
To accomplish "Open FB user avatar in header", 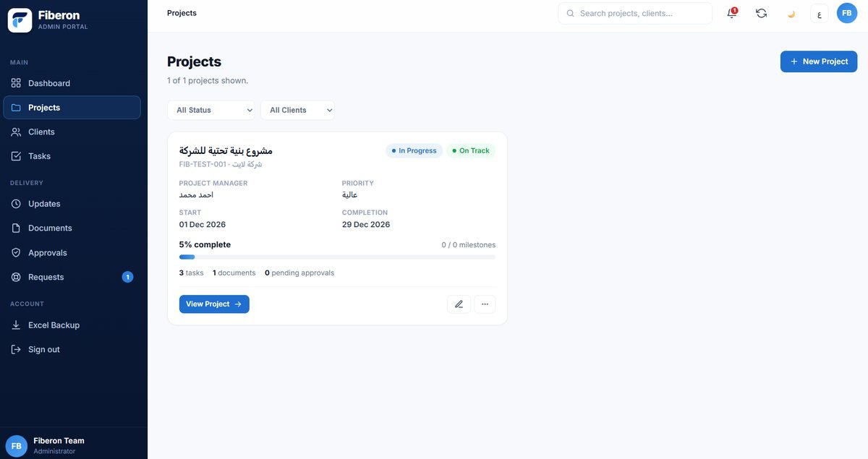I will coord(847,13).
